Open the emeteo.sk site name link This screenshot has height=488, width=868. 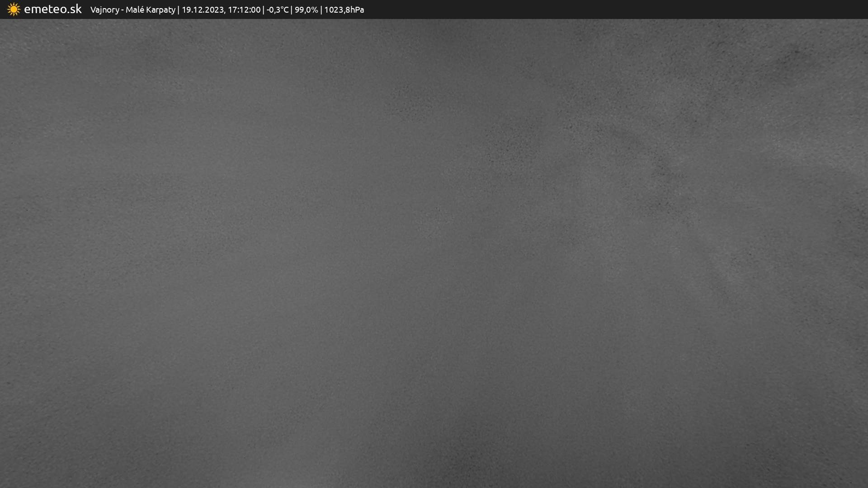pyautogui.click(x=52, y=9)
